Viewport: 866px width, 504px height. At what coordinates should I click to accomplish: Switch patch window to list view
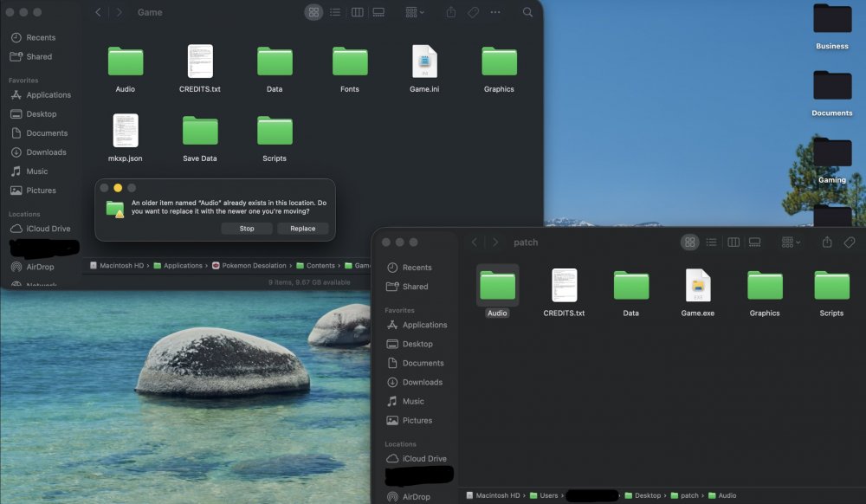click(x=711, y=242)
